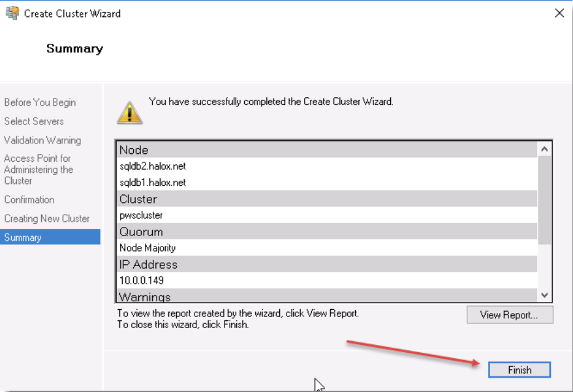
Task: Click the summary list scroll up arrow
Action: (x=544, y=149)
